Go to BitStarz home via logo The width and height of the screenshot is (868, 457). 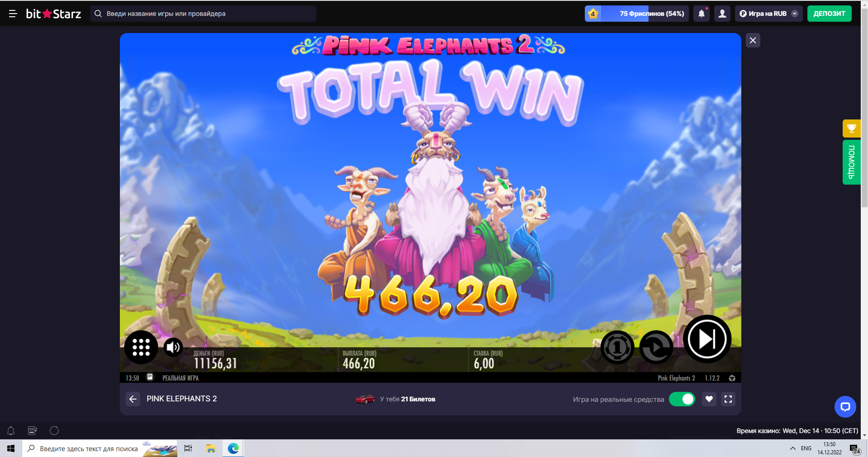[x=53, y=14]
